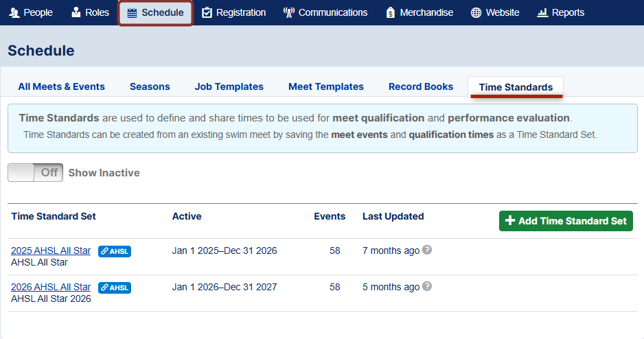Click the Events column header
644x339 pixels.
click(x=330, y=216)
